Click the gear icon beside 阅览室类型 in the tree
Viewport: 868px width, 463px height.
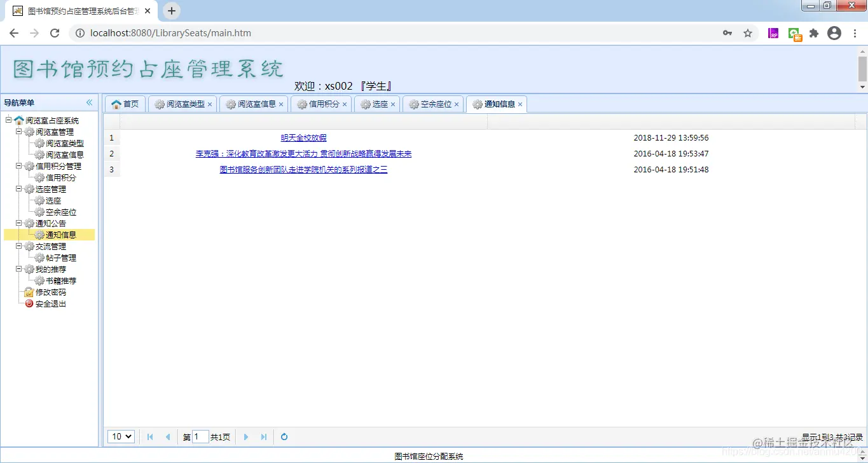click(x=39, y=143)
